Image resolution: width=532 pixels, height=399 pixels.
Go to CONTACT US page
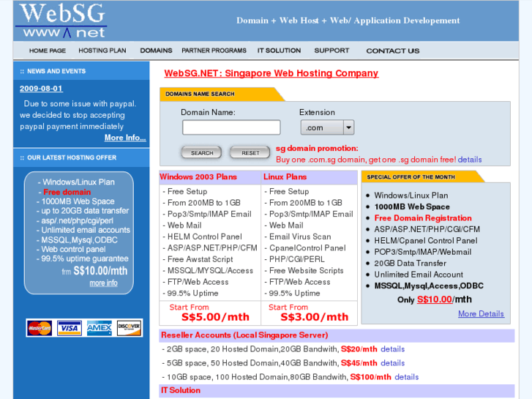click(x=393, y=51)
